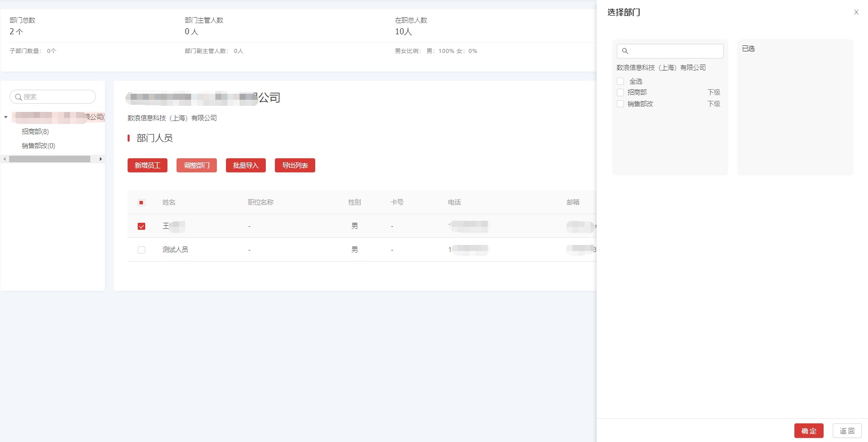868x442 pixels.
Task: Expand 招商部 sub-departments via 下级
Action: tap(713, 92)
